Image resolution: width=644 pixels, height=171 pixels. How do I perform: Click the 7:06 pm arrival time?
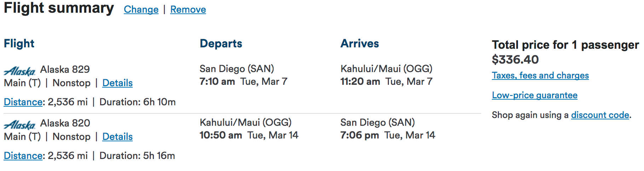pyautogui.click(x=360, y=135)
